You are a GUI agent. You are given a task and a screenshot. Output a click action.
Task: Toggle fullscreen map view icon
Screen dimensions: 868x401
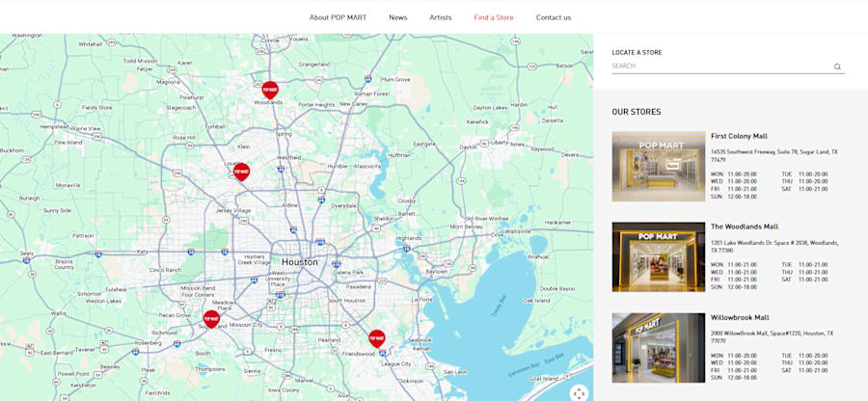(579, 393)
